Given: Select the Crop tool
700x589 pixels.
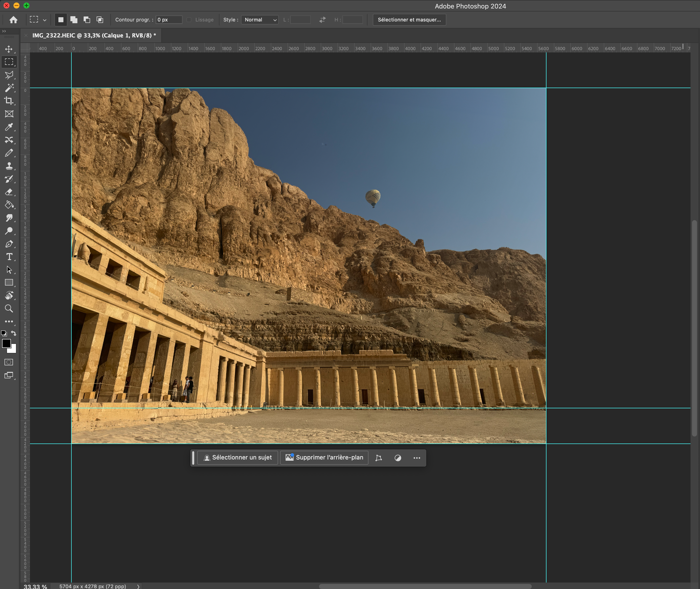Looking at the screenshot, I should click(9, 101).
